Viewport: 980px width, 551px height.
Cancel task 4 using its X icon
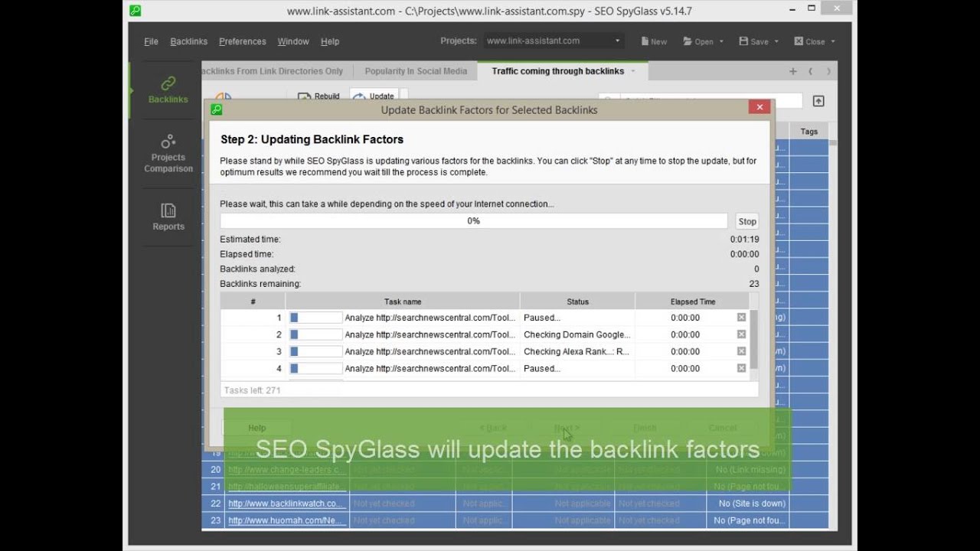tap(741, 368)
